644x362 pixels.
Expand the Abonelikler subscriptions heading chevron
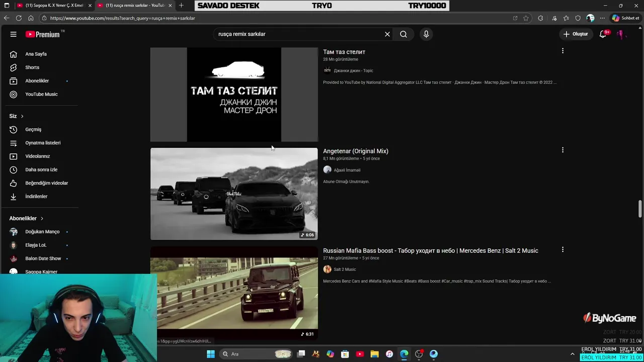[x=42, y=218]
